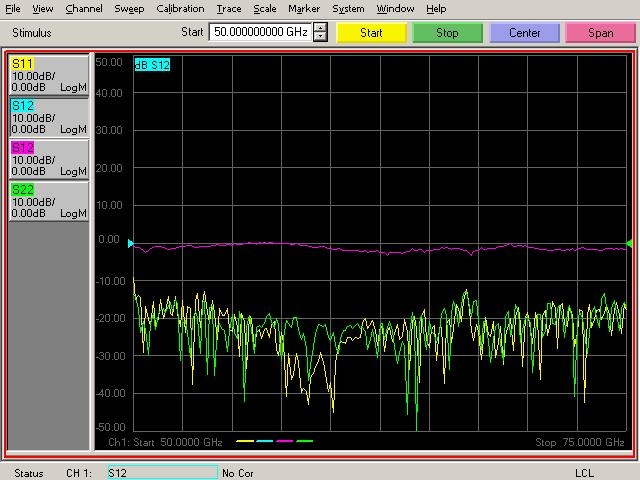640x480 pixels.
Task: Click the green trace legend dash
Action: [x=305, y=441]
